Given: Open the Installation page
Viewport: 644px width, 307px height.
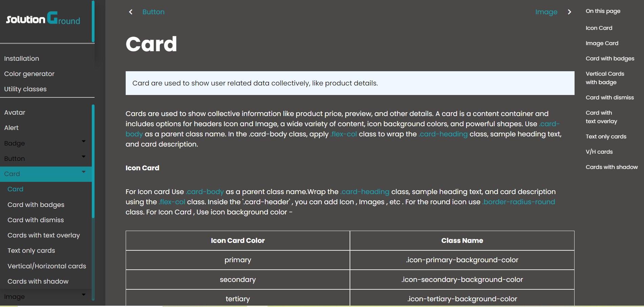Looking at the screenshot, I should tap(21, 58).
